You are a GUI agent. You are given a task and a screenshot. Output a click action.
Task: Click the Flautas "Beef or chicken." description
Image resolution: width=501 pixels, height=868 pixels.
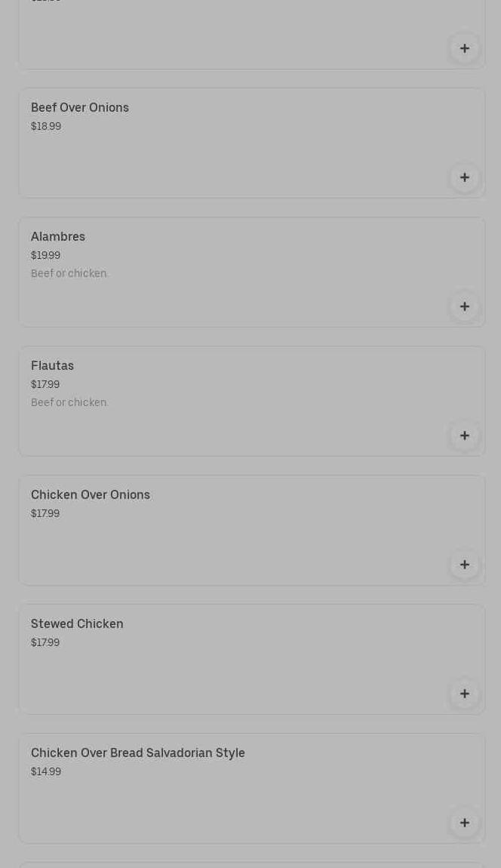click(x=69, y=402)
